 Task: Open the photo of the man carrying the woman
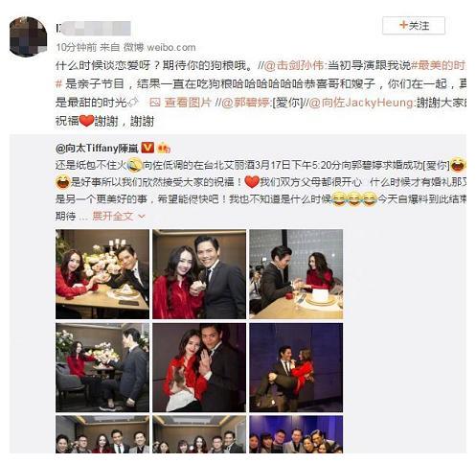296,367
